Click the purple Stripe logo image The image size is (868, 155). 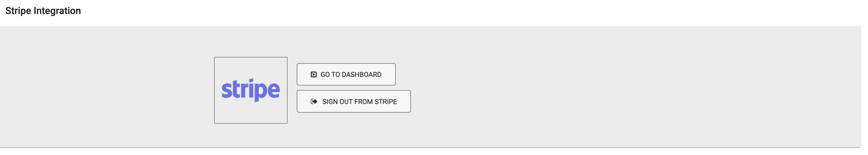[x=250, y=90]
